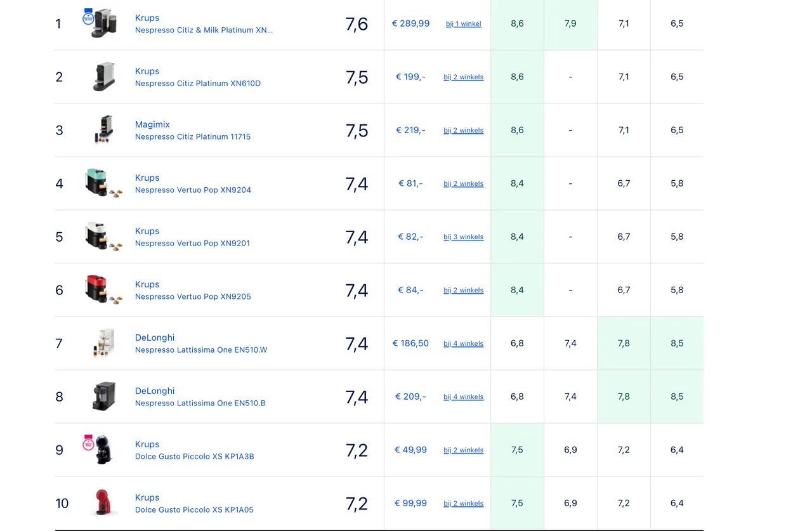Click the price € 289,99
This screenshot has height=531, width=812.
tap(410, 23)
